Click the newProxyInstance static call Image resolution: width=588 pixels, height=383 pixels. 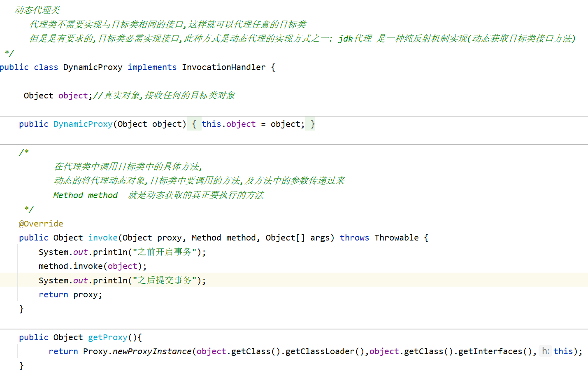[152, 351]
